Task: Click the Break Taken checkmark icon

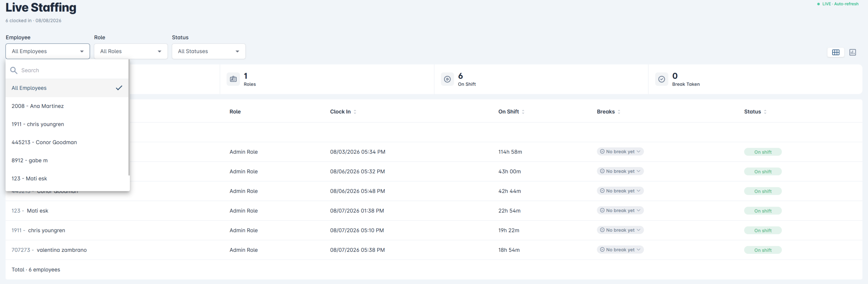Action: (662, 79)
